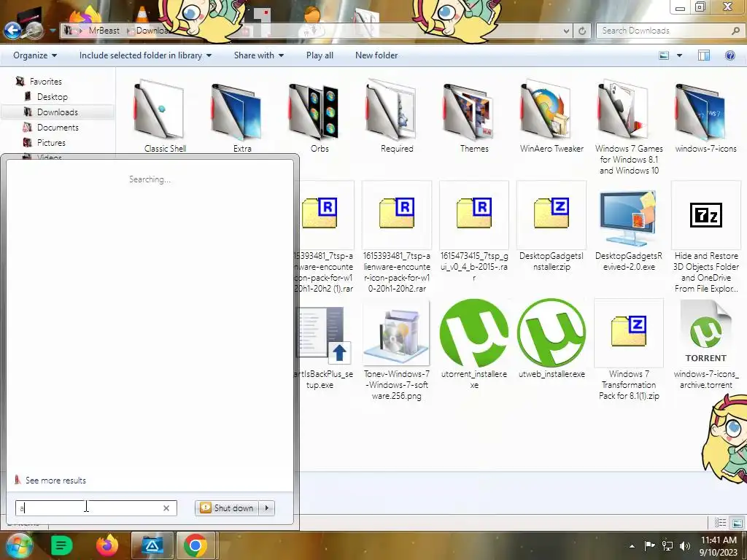The height and width of the screenshot is (560, 747).
Task: Show hidden tray icons arrow
Action: click(632, 546)
